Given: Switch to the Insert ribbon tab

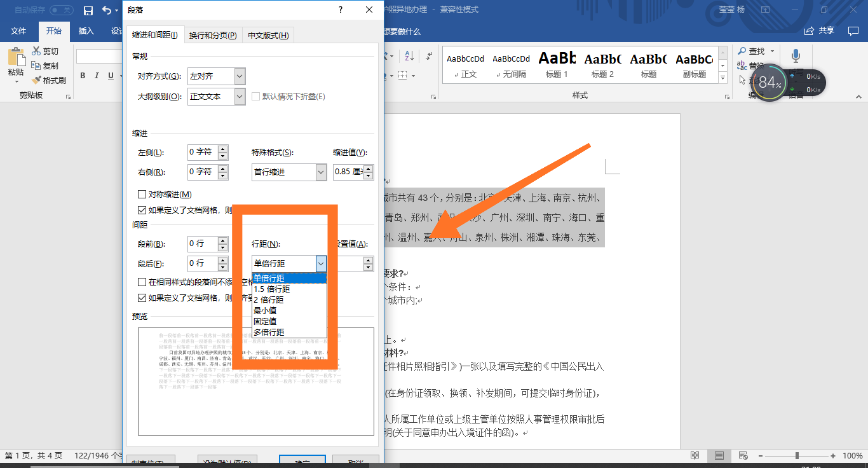Looking at the screenshot, I should [86, 31].
